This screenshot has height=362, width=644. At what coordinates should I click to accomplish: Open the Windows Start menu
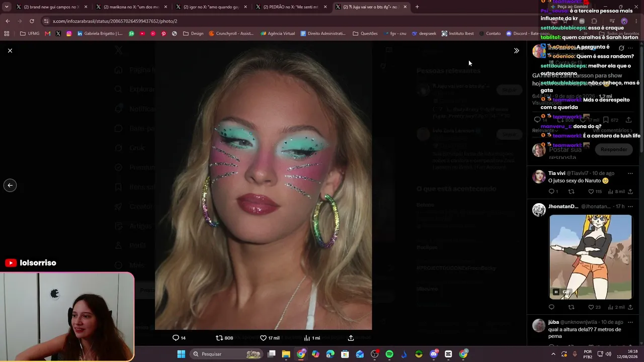pos(181,354)
